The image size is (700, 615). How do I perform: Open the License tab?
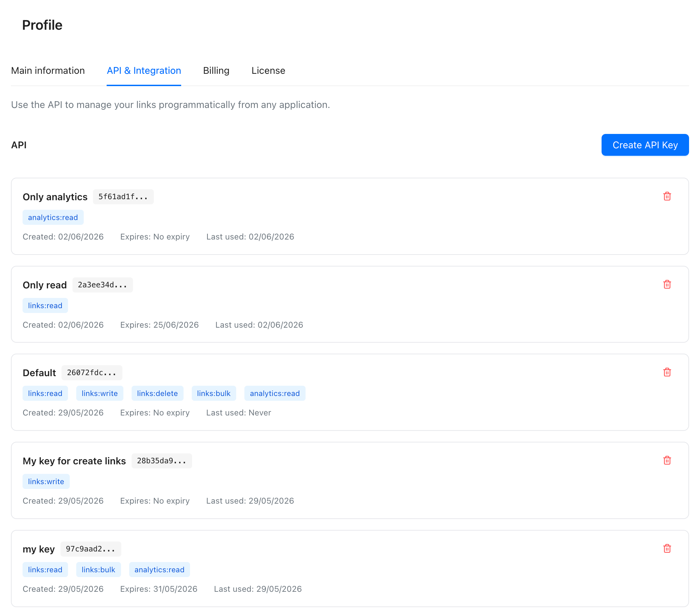[x=268, y=70]
